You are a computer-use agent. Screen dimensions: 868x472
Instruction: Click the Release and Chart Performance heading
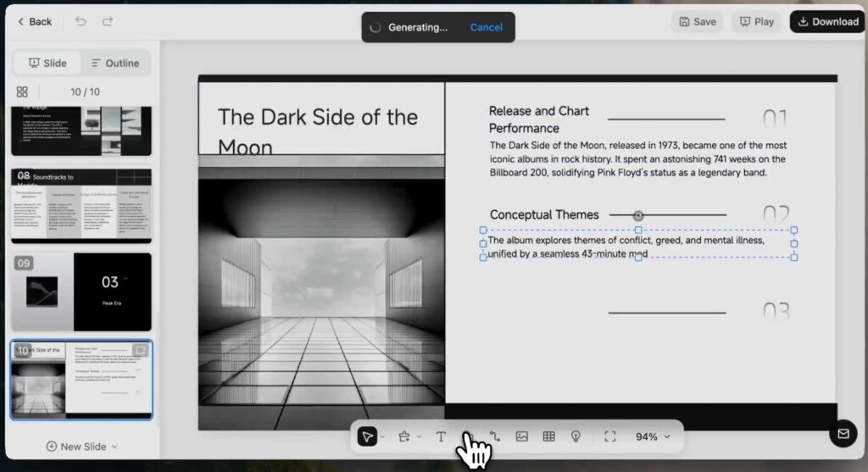click(x=538, y=119)
